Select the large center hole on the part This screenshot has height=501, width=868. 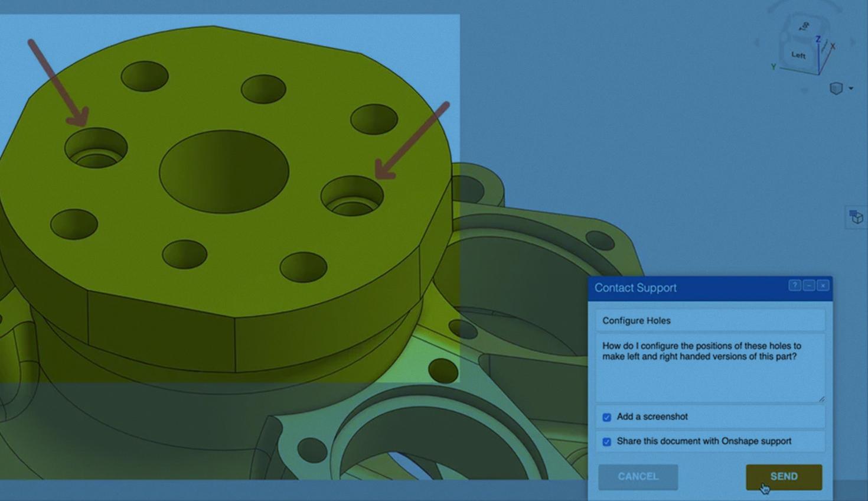pos(224,171)
